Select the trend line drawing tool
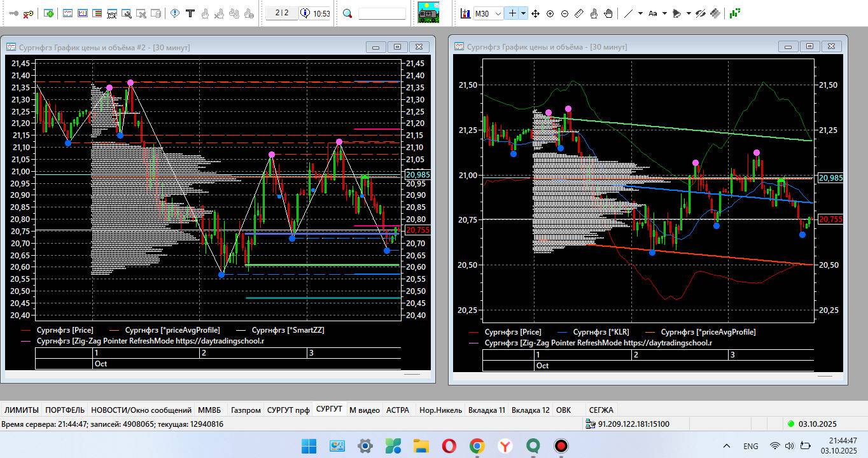Screen dimensions: 868x458 [x=629, y=13]
